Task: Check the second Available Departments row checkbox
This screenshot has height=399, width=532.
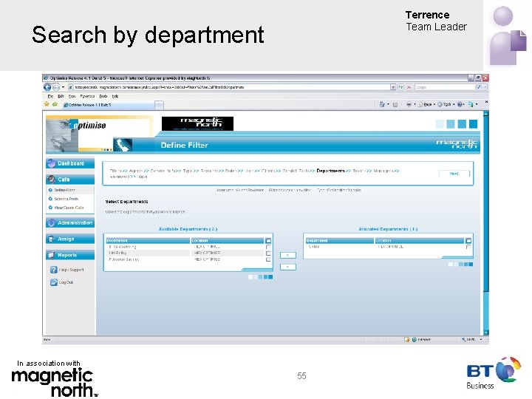Action: point(268,253)
